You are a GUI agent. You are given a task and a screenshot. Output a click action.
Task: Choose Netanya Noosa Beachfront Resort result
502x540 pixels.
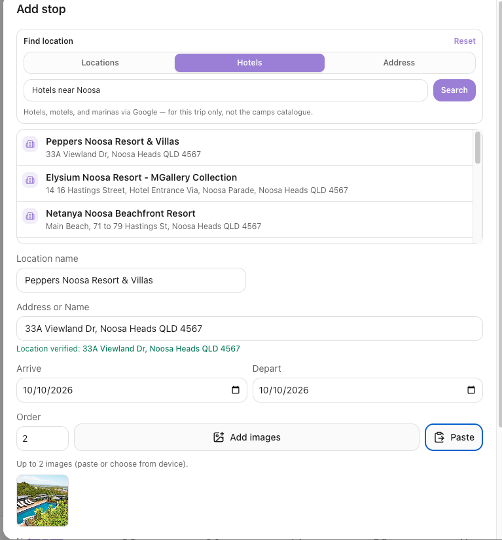coord(245,219)
